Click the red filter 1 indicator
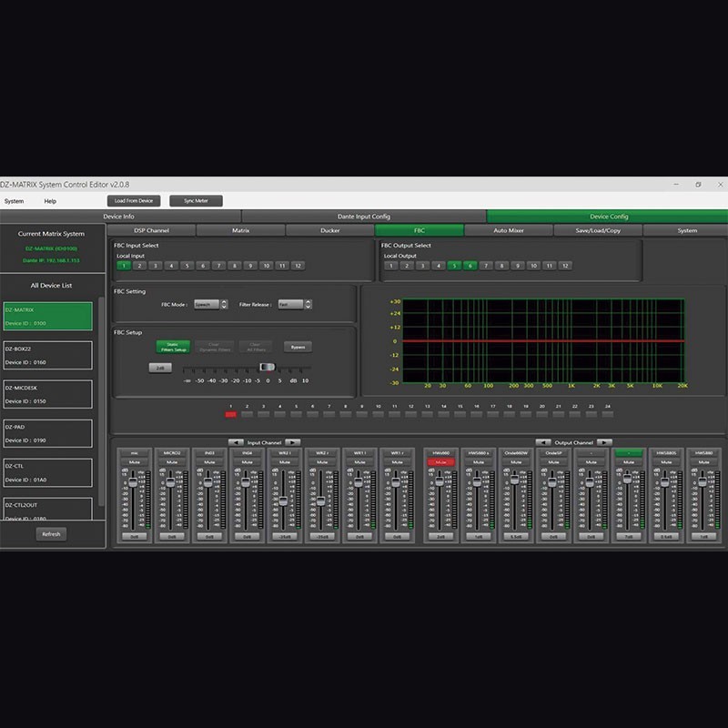The height and width of the screenshot is (728, 728). pos(231,414)
